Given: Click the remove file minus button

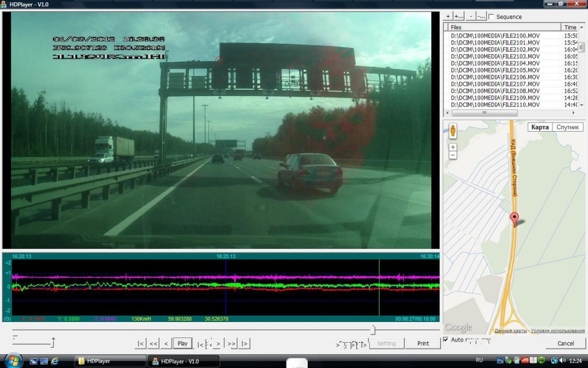Looking at the screenshot, I should (470, 17).
